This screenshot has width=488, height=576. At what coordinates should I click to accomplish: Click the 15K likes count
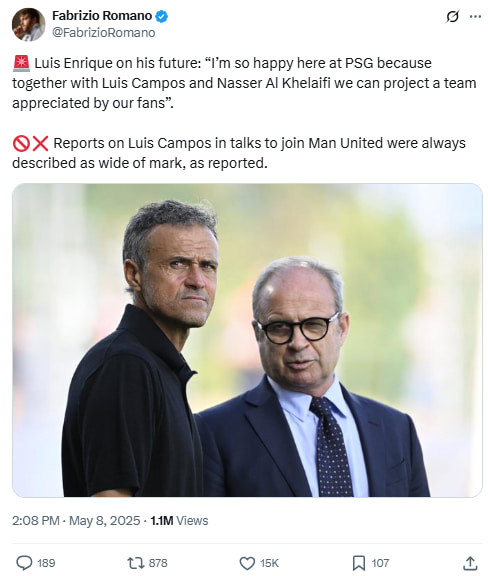[269, 563]
